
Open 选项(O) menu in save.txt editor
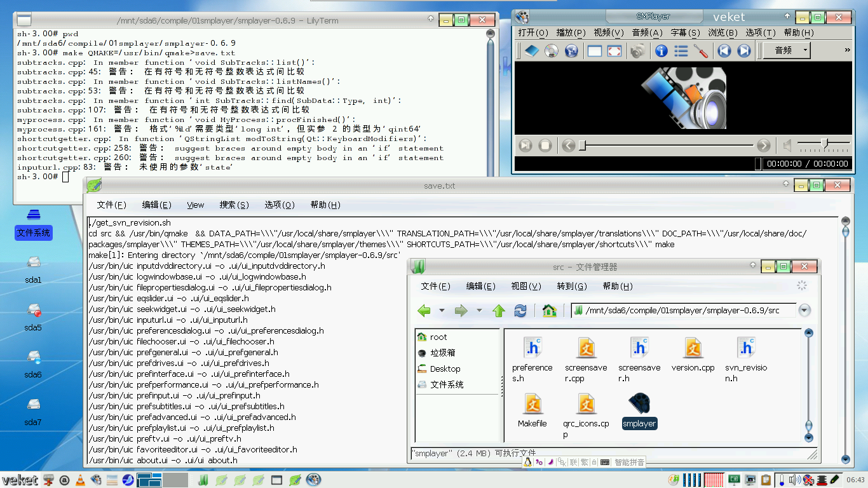pyautogui.click(x=280, y=205)
